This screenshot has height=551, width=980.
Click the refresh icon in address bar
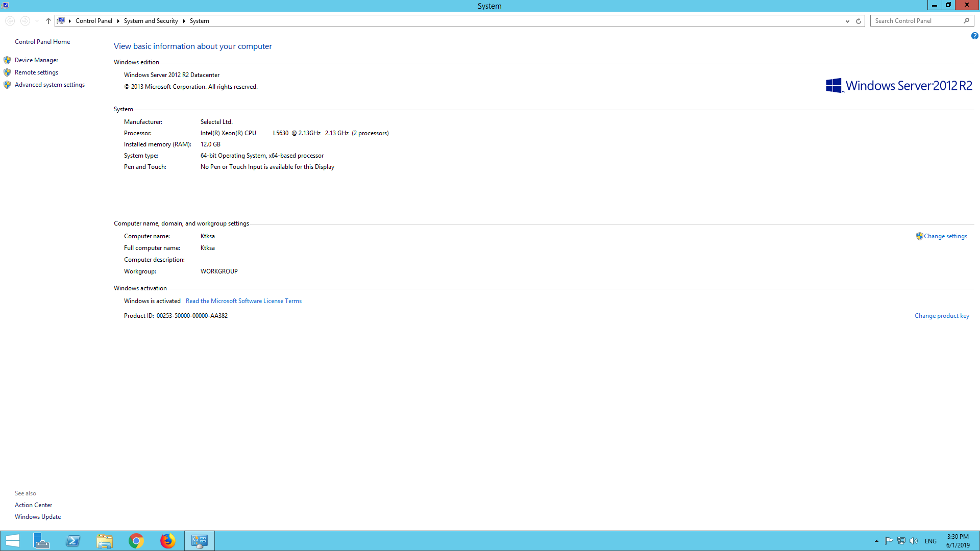pyautogui.click(x=859, y=21)
